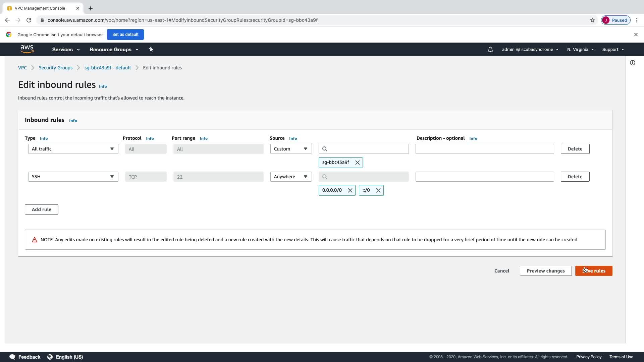Open the info panel icon at right

click(633, 63)
